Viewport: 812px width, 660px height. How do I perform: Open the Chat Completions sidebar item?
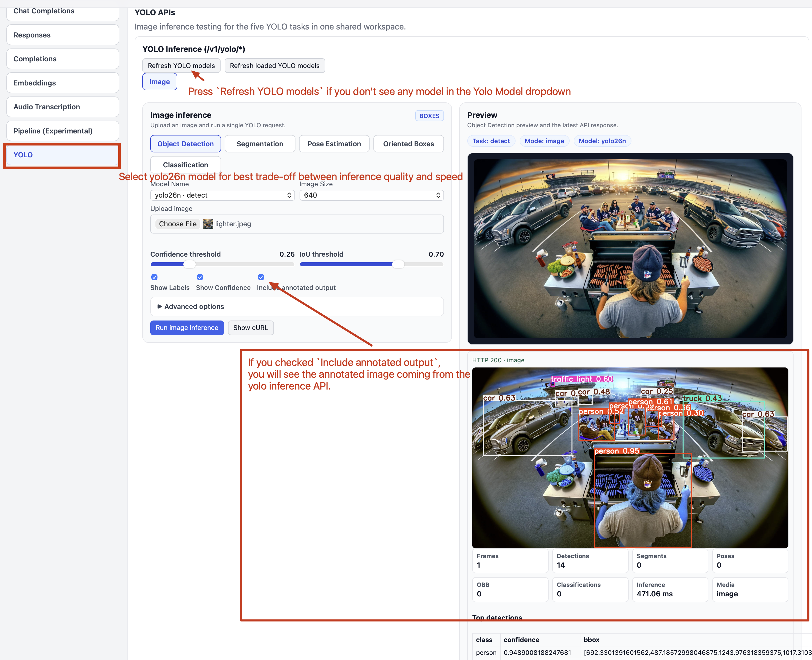(x=63, y=11)
